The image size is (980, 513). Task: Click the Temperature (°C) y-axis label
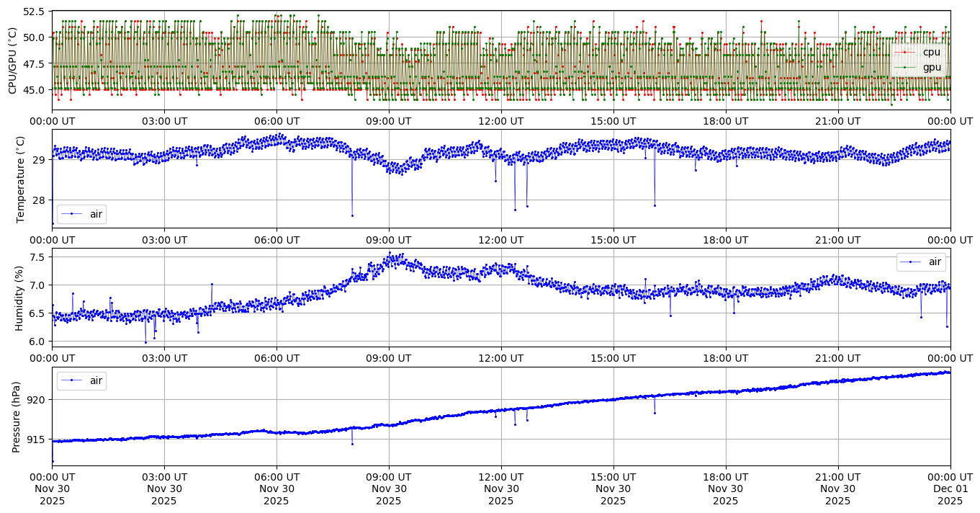[x=20, y=179]
